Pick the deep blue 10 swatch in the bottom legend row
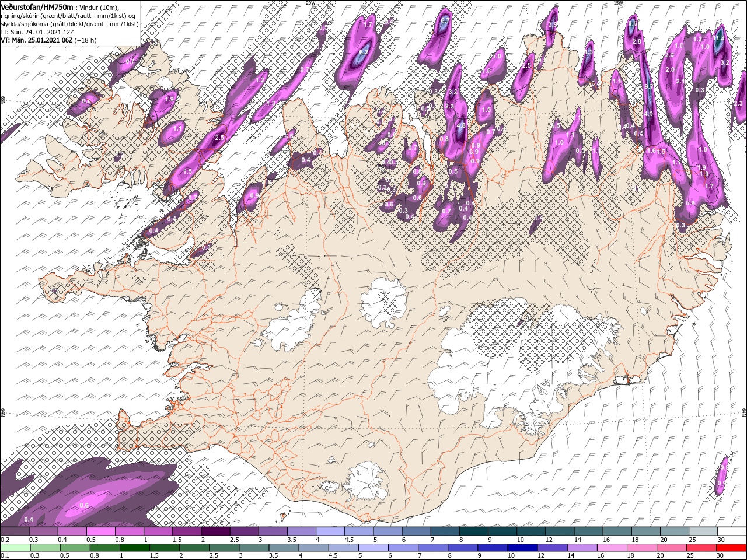Screen dimensions: 747x560 (522, 547)
